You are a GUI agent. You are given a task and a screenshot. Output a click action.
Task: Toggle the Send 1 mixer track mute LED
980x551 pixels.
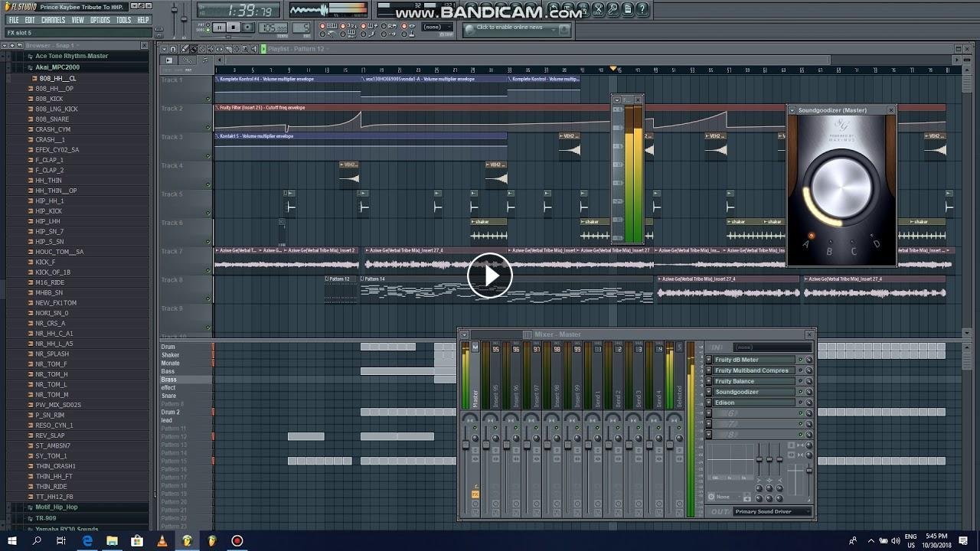pyautogui.click(x=598, y=428)
